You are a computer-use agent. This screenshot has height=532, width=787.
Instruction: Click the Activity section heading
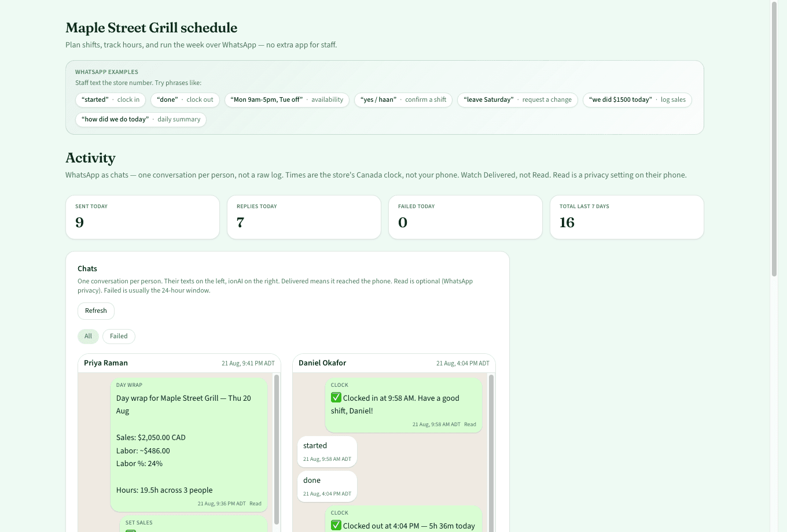[90, 158]
